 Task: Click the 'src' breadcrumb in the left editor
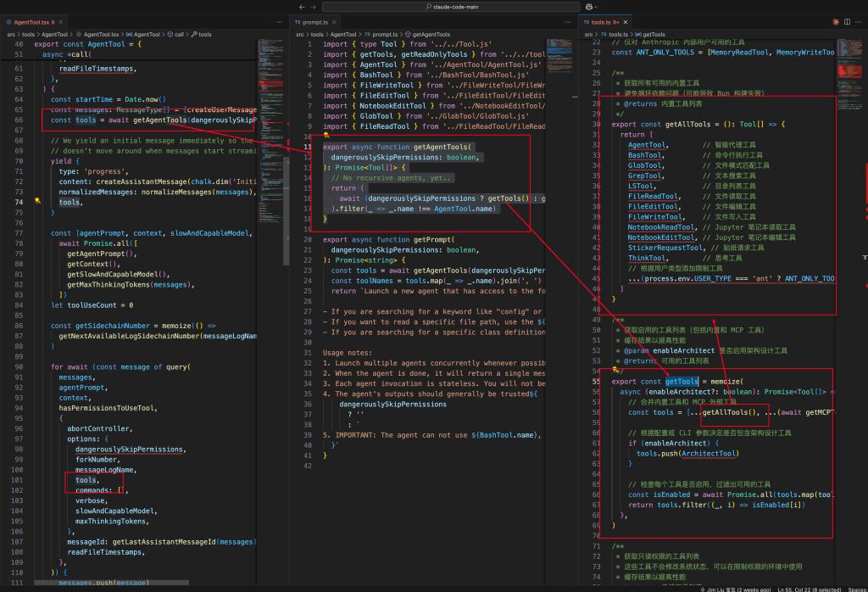pos(10,34)
